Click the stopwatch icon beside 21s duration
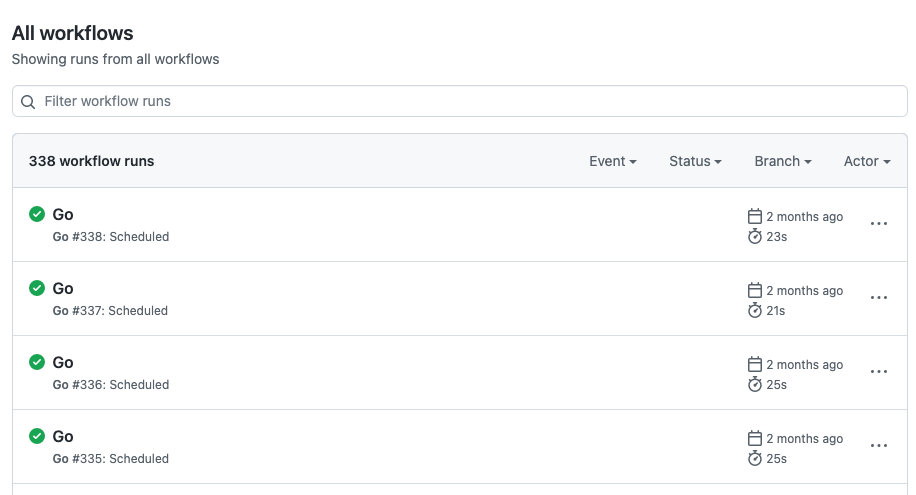 [755, 311]
